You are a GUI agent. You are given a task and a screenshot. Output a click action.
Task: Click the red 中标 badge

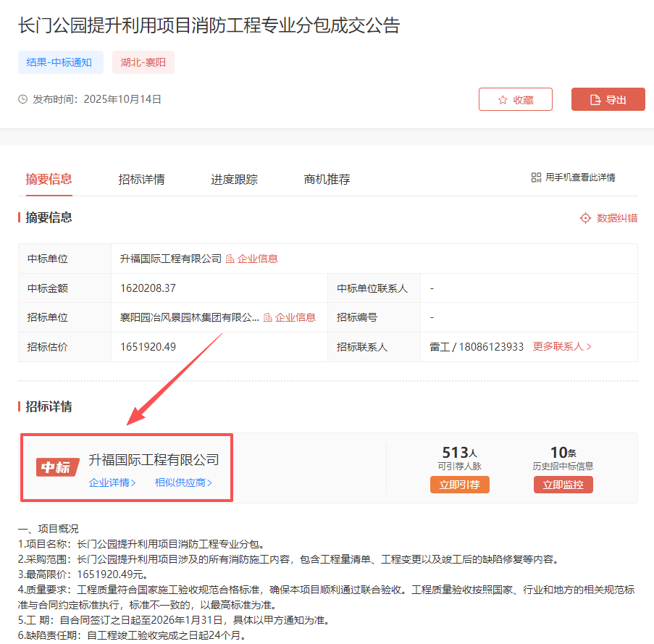pyautogui.click(x=57, y=467)
